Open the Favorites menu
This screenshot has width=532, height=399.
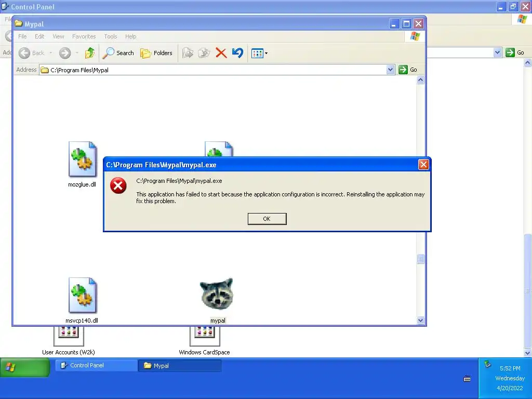tap(84, 36)
